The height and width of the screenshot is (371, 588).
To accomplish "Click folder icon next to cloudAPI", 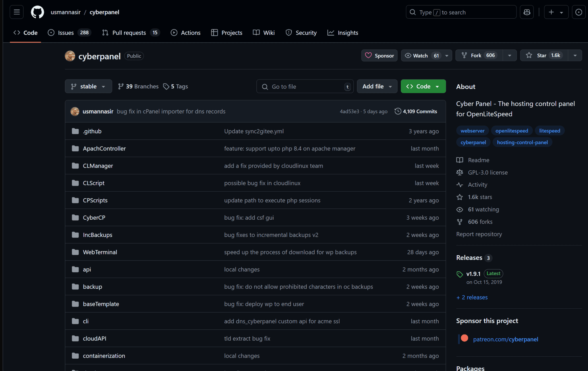I will coord(75,338).
